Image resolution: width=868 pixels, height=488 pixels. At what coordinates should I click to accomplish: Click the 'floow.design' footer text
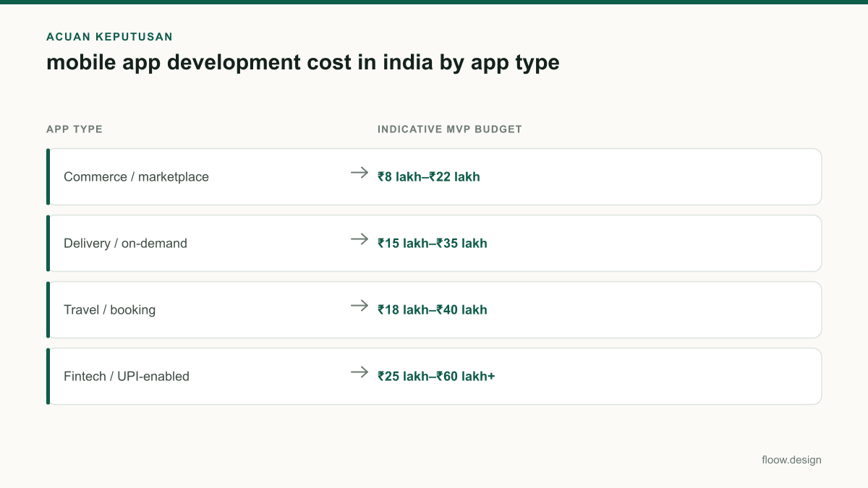(x=791, y=460)
